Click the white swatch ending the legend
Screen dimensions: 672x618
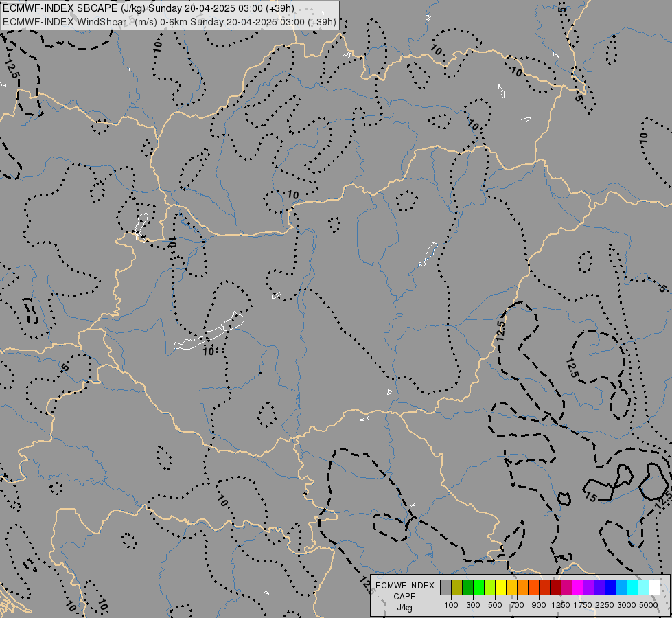pyautogui.click(x=654, y=588)
